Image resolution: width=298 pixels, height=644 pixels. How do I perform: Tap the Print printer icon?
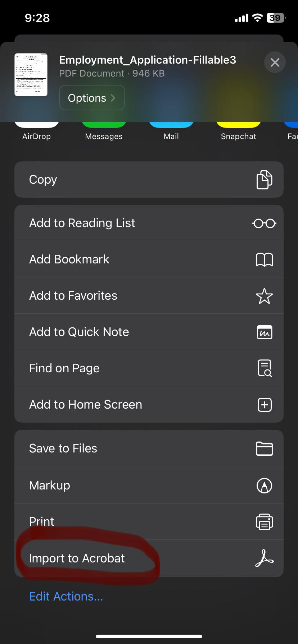click(x=264, y=522)
